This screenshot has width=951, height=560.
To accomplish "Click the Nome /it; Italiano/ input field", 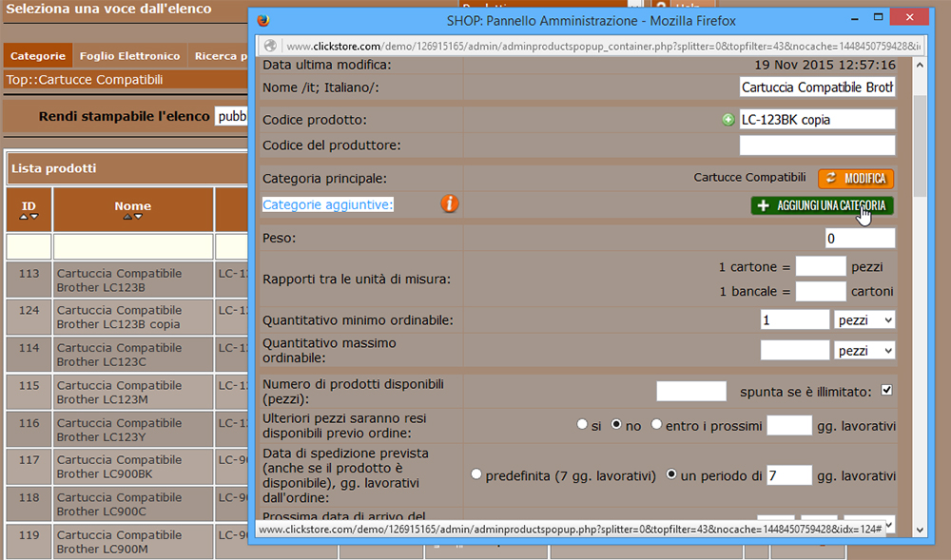I will (x=818, y=87).
